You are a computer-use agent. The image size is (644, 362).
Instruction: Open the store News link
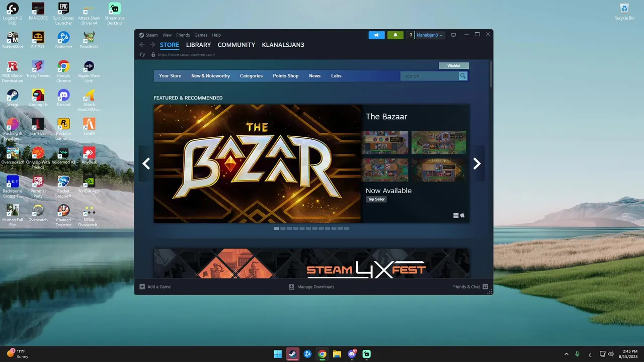pos(314,76)
